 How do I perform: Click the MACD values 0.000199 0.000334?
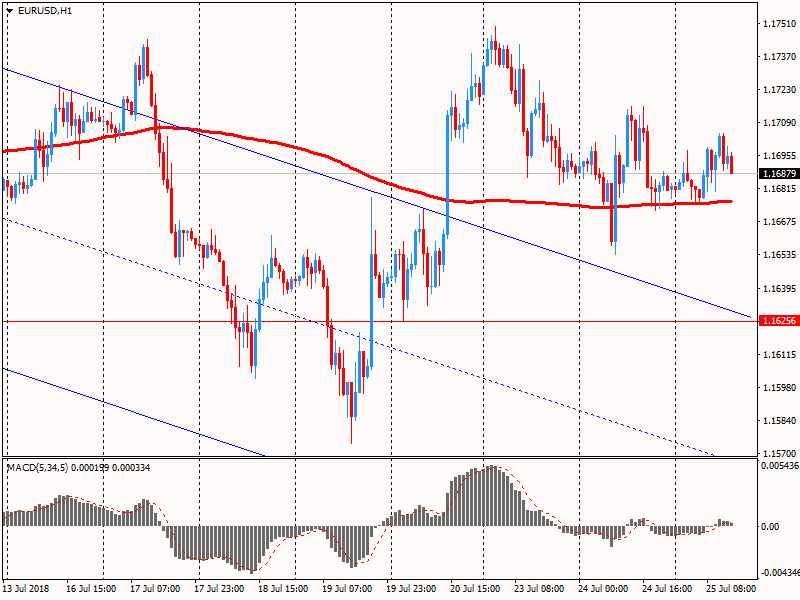pos(111,467)
